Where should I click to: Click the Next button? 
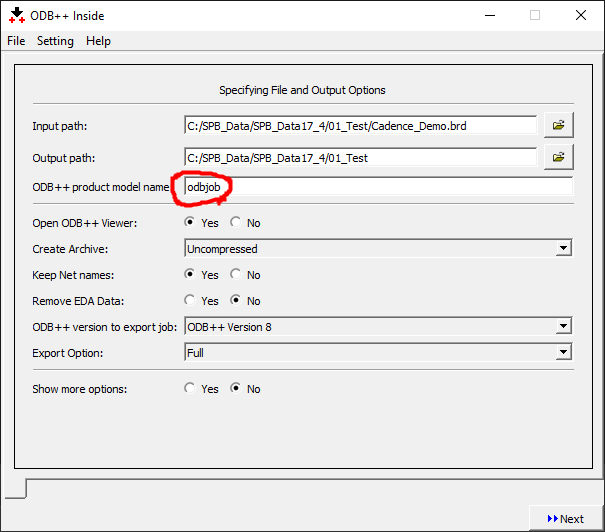(x=565, y=519)
